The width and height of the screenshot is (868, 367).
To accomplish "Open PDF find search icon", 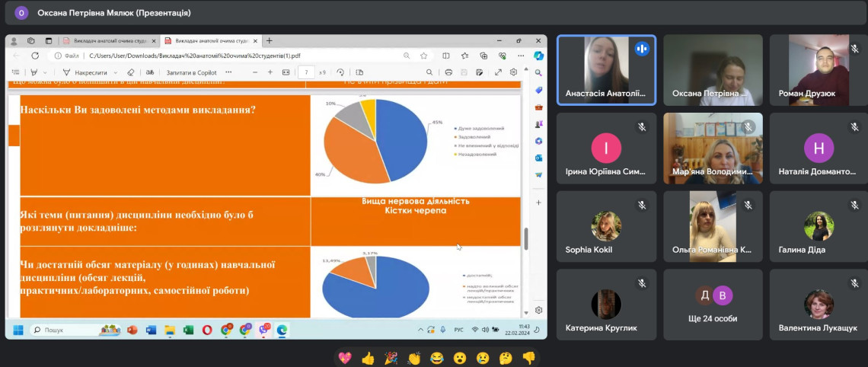I will coord(429,72).
